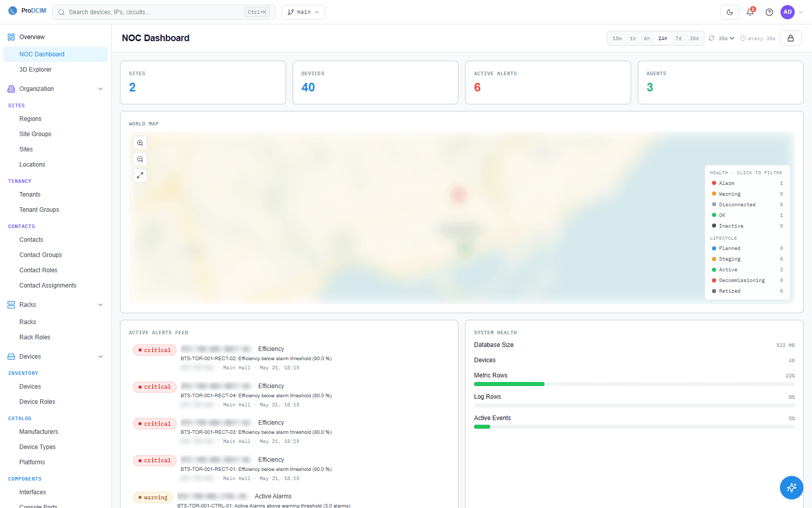This screenshot has width=812, height=508.
Task: Filter map by Retired lifecycle
Action: (x=748, y=291)
